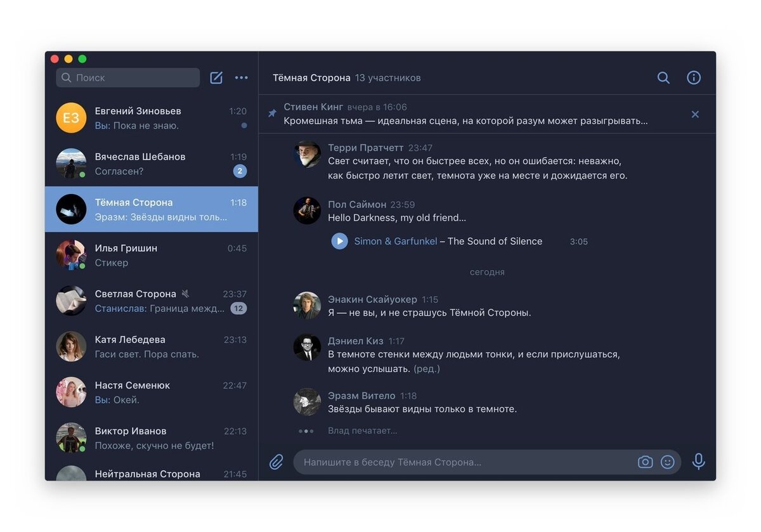761x532 pixels.
Task: Select message 'Я — не вы, и не страшусь Тёмной Стороны.'
Action: click(x=429, y=313)
